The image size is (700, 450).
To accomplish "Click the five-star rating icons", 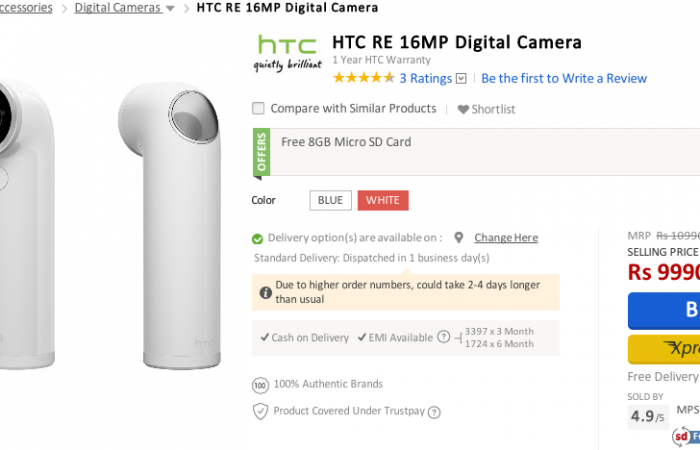I will click(x=363, y=78).
